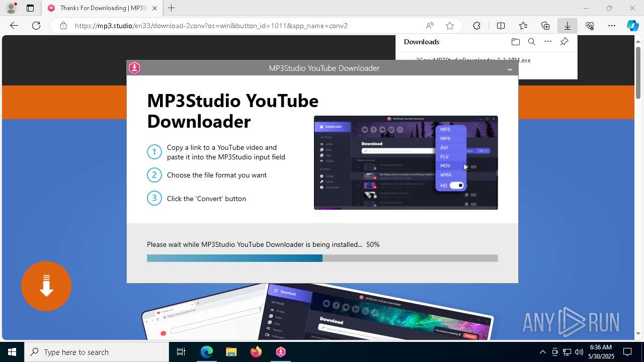Image resolution: width=644 pixels, height=362 pixels.
Task: Open File Explorer from taskbar
Action: click(231, 352)
